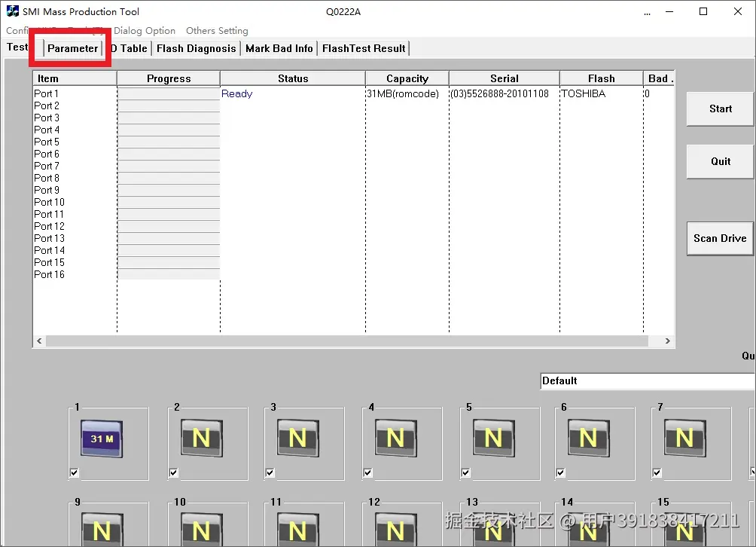This screenshot has height=547, width=756.
Task: Click the 31MB(romcode) capacity cell
Action: (x=403, y=93)
